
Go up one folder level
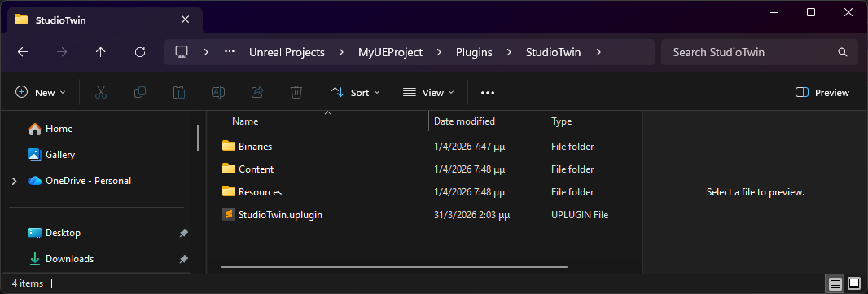[100, 52]
